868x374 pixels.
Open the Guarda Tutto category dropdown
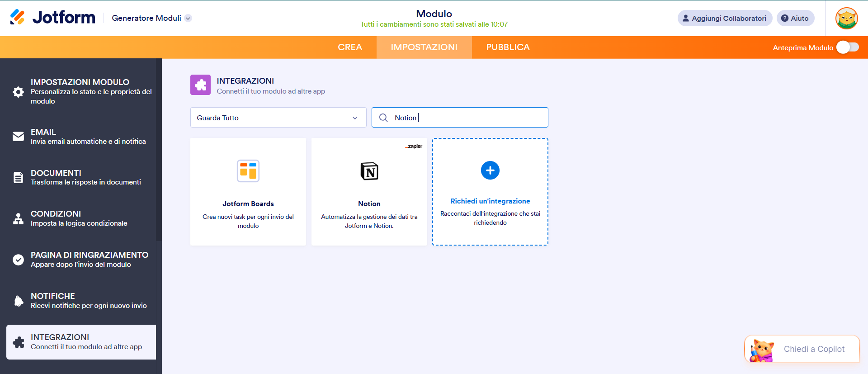278,118
